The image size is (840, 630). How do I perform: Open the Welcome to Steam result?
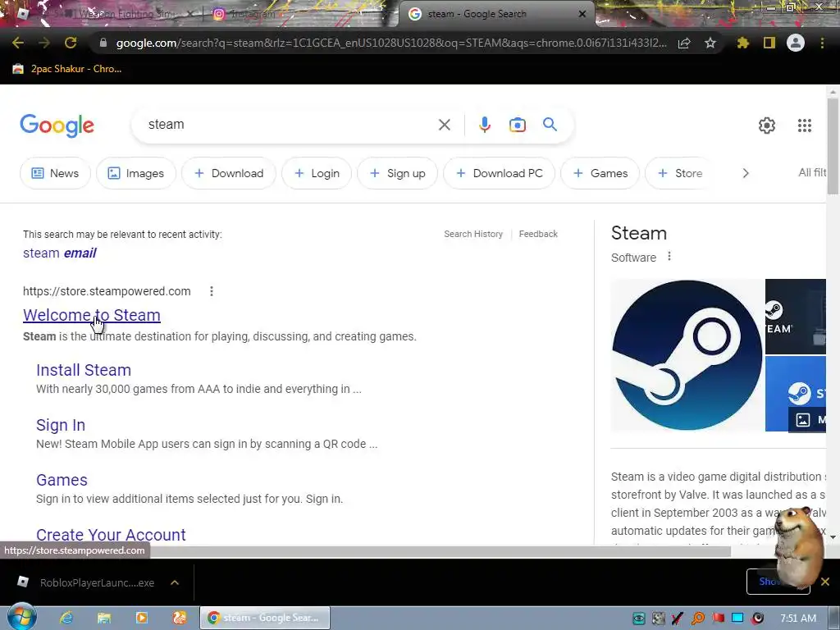click(x=92, y=315)
